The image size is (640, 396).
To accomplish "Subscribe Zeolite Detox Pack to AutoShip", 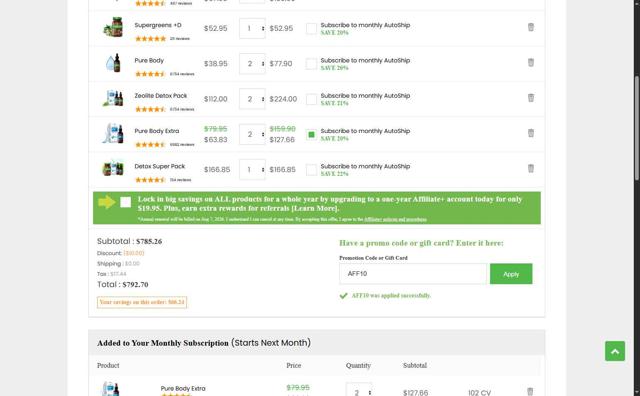I will [311, 99].
